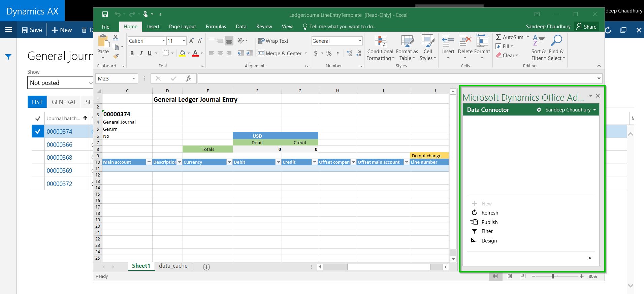Open Conditional Formatting menu

[380, 48]
